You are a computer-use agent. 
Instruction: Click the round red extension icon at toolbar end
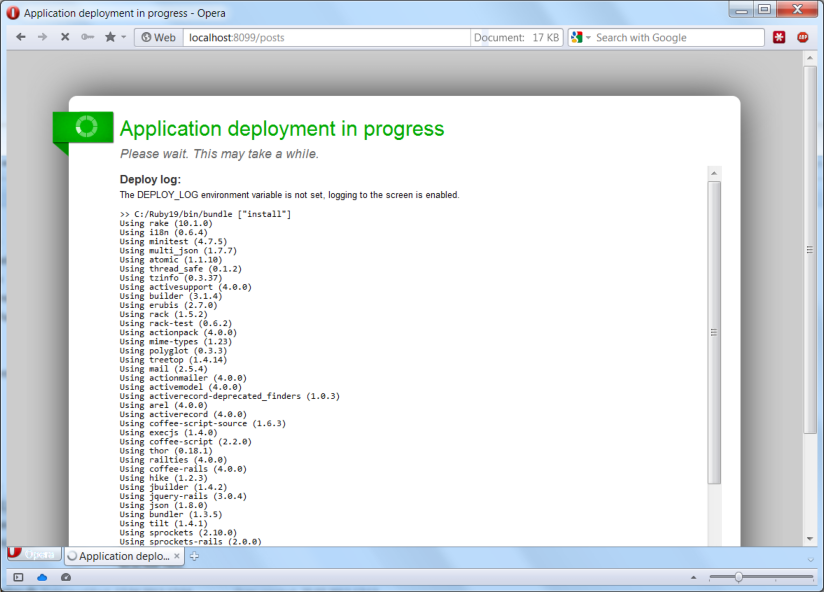tap(803, 37)
